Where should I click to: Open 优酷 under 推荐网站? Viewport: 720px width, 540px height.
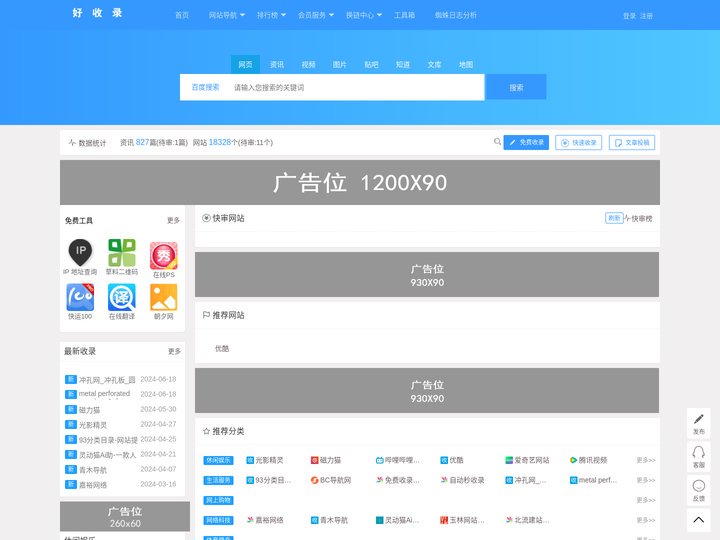[222, 349]
